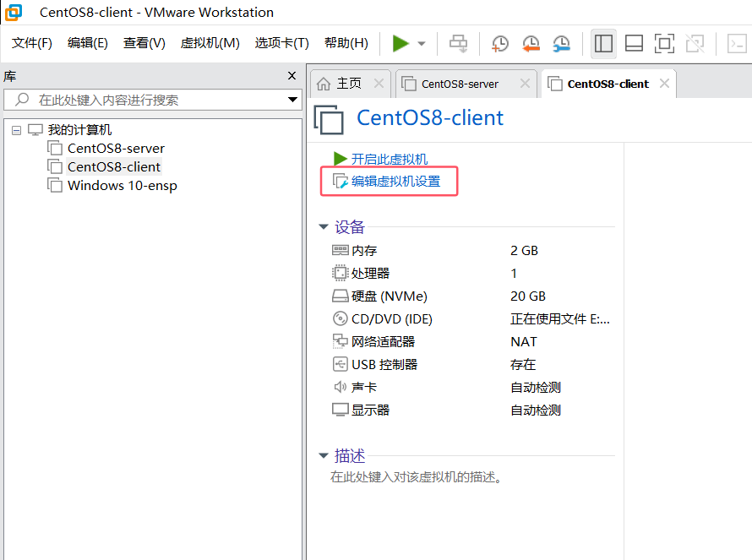Collapse the 设备 devices section
752x560 pixels.
coord(324,226)
